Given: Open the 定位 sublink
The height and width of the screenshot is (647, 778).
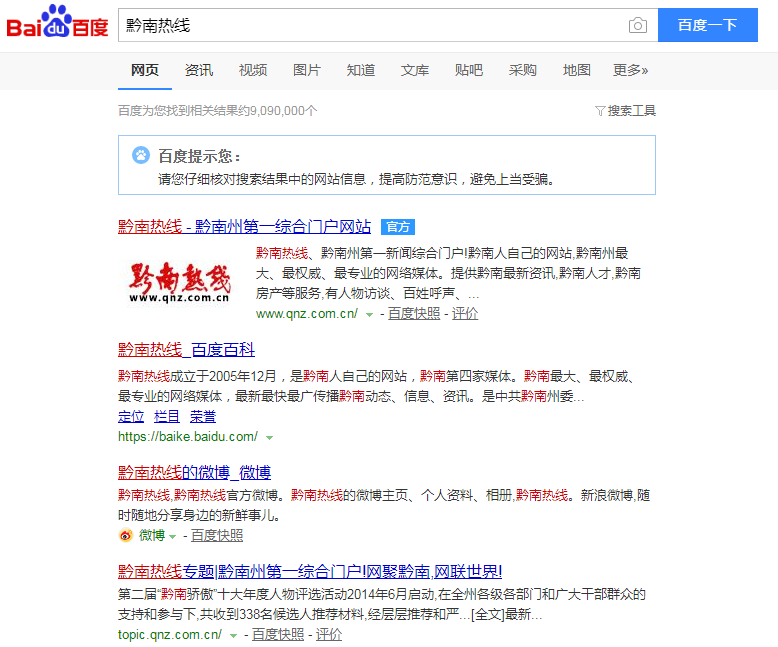Looking at the screenshot, I should point(131,416).
